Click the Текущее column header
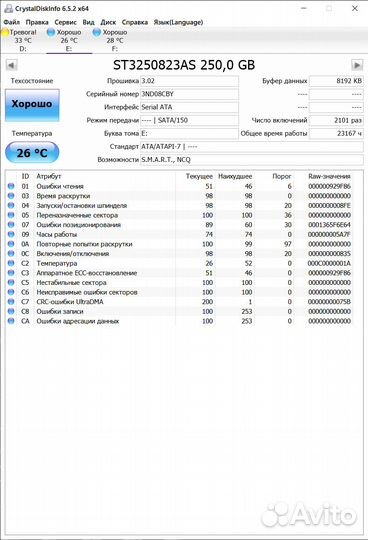368x540 pixels. (x=199, y=176)
